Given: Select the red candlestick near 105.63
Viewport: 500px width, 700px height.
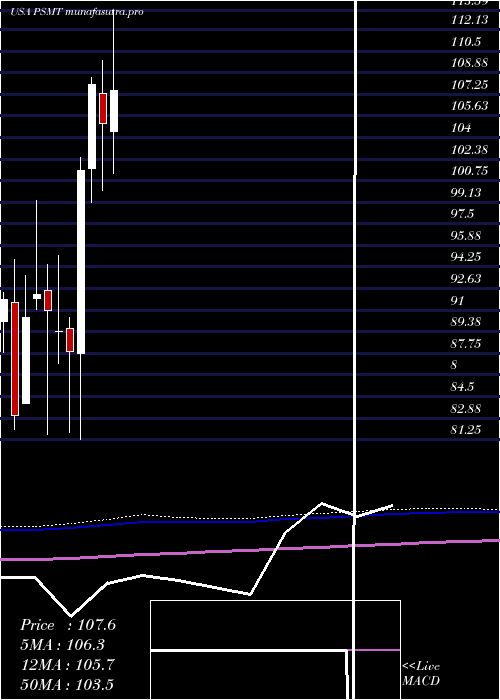Looking at the screenshot, I should [x=103, y=108].
